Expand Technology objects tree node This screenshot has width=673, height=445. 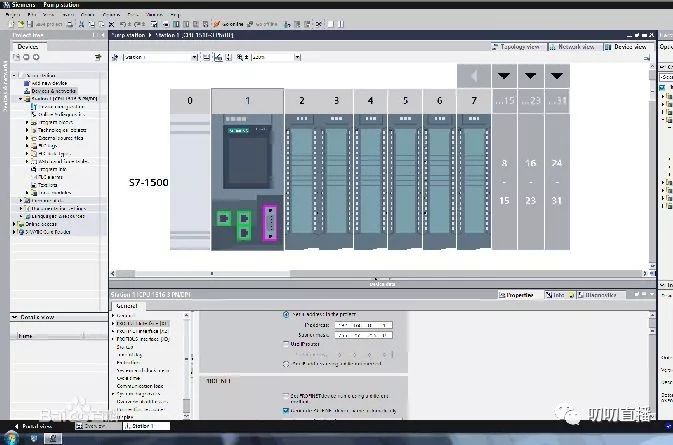click(x=27, y=130)
